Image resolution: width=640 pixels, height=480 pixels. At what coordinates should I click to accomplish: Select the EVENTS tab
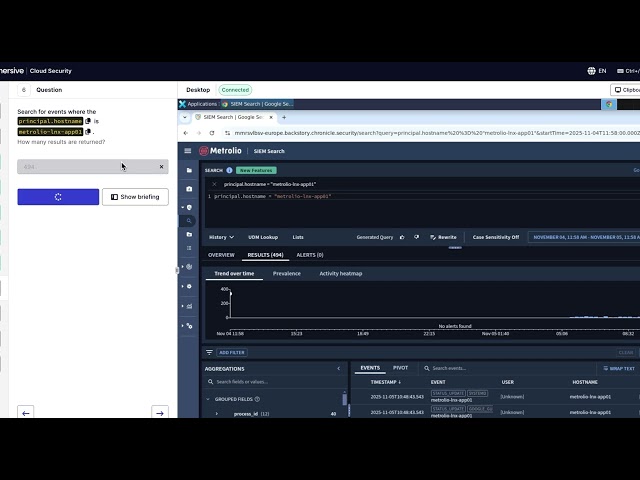tap(370, 368)
